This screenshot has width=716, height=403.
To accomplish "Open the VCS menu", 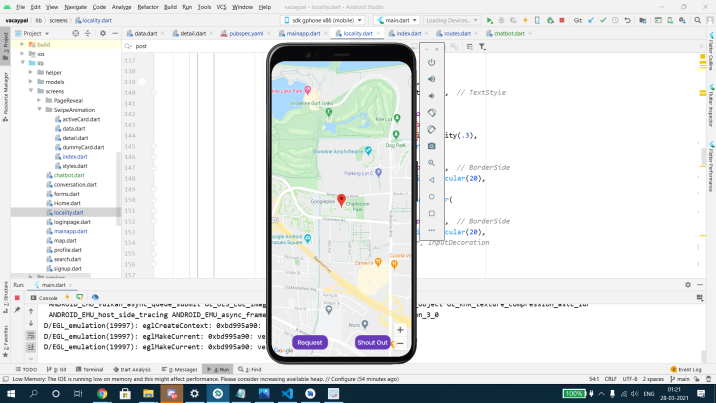I will click(221, 7).
